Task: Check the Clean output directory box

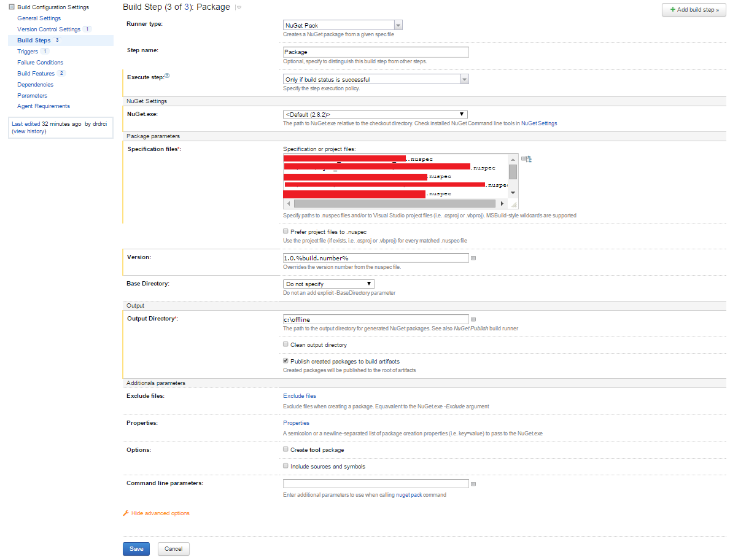Action: 285,344
